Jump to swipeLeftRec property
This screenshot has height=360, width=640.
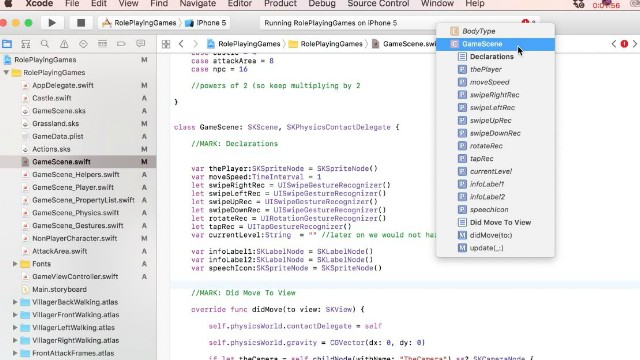point(495,107)
